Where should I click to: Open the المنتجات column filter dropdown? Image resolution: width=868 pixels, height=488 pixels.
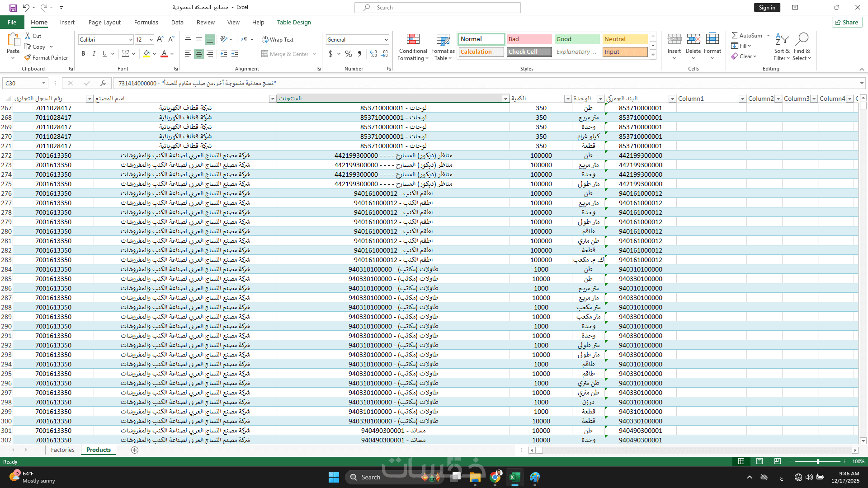click(x=505, y=99)
